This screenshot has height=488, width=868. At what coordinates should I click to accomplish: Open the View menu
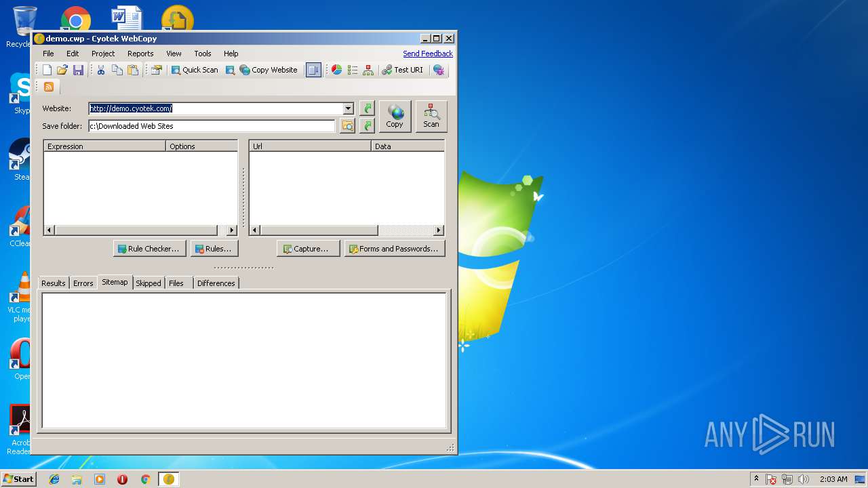174,54
